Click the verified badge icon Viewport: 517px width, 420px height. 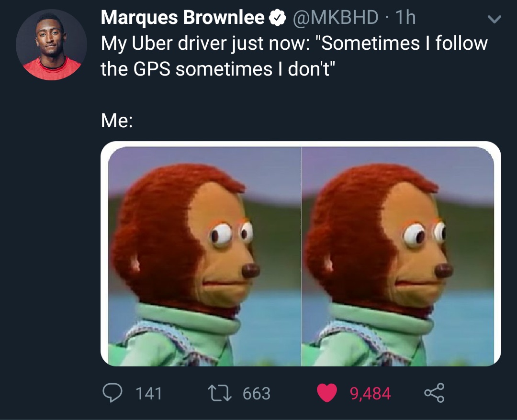click(278, 18)
